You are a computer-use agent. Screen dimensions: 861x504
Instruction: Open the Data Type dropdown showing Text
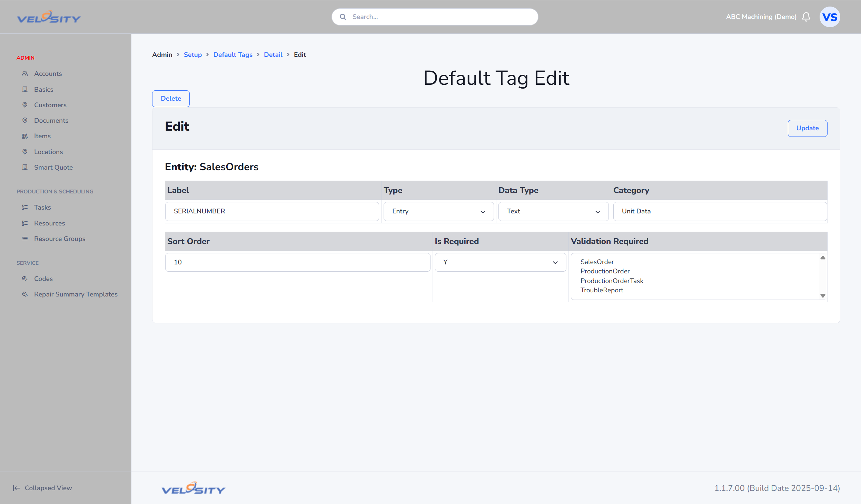click(x=553, y=211)
